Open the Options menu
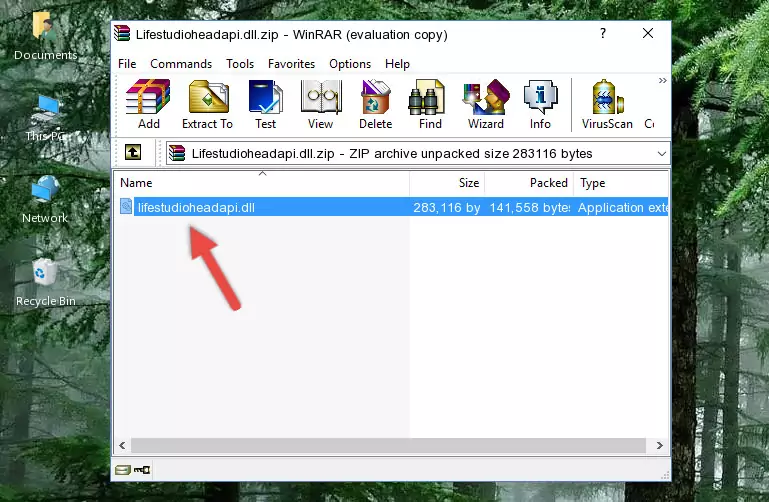The width and height of the screenshot is (769, 502). [x=350, y=64]
